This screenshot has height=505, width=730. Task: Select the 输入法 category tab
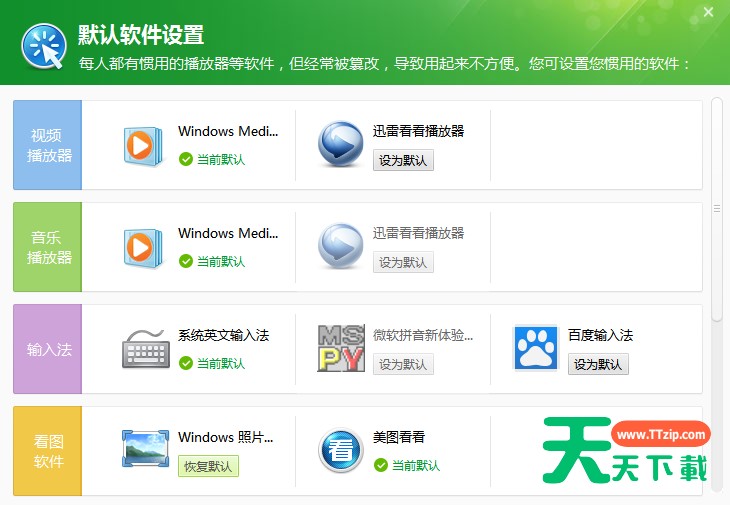47,349
